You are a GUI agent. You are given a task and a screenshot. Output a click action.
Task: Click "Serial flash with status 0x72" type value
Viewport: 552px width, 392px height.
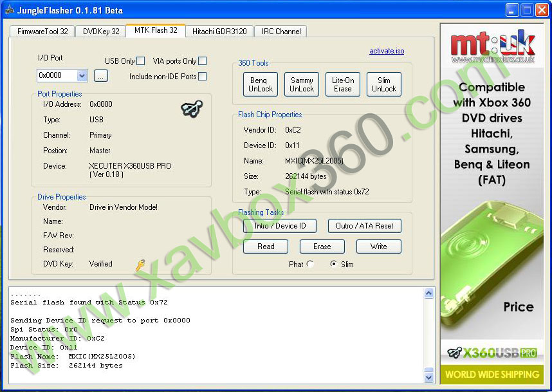pyautogui.click(x=327, y=192)
